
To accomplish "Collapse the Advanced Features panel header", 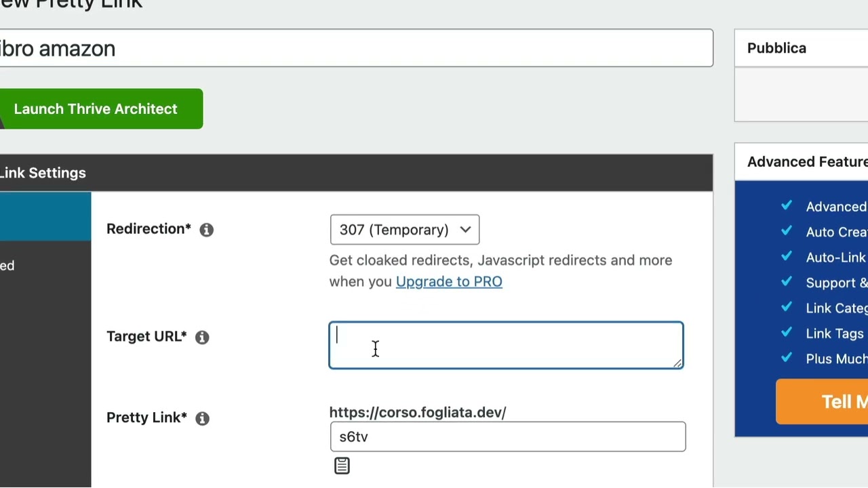I will 800,162.
